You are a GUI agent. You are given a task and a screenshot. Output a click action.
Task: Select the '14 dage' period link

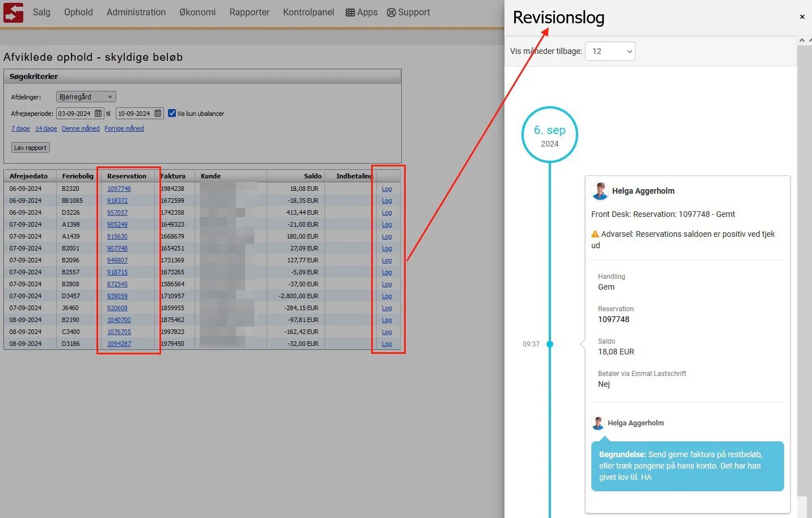[46, 129]
